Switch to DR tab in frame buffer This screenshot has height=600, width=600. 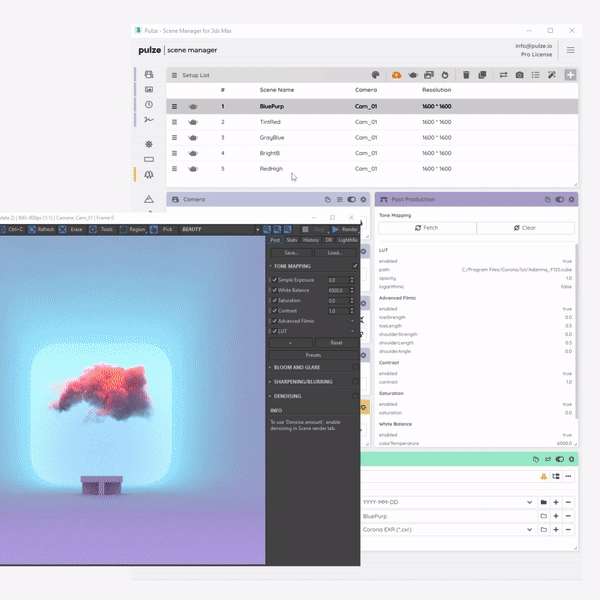click(329, 240)
